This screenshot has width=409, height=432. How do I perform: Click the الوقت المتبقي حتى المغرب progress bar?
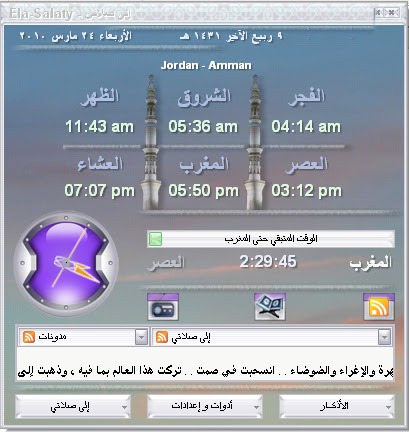click(271, 239)
